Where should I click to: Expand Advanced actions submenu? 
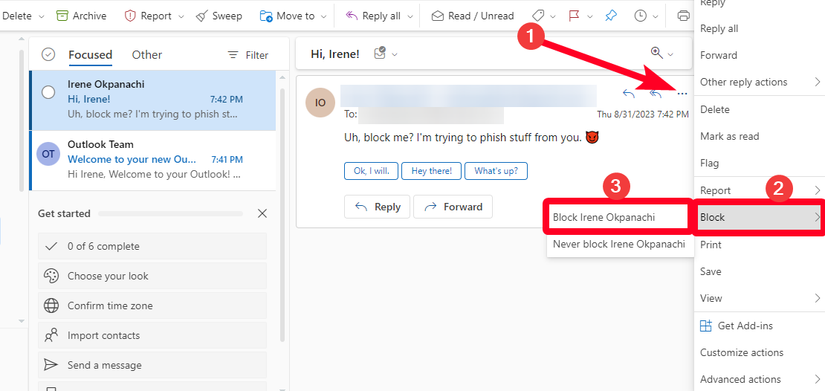[x=759, y=379]
